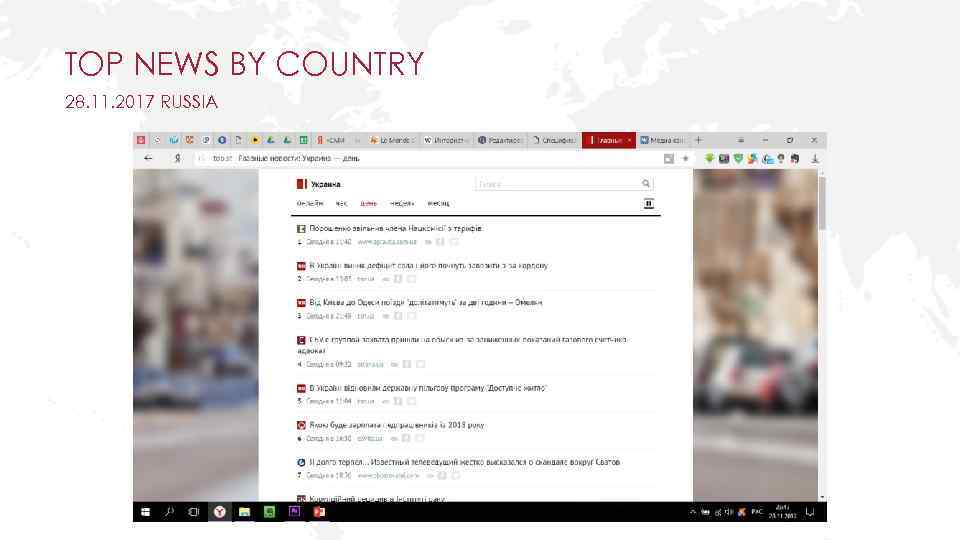
Task: Open the notification center in the system tray
Action: (810, 512)
